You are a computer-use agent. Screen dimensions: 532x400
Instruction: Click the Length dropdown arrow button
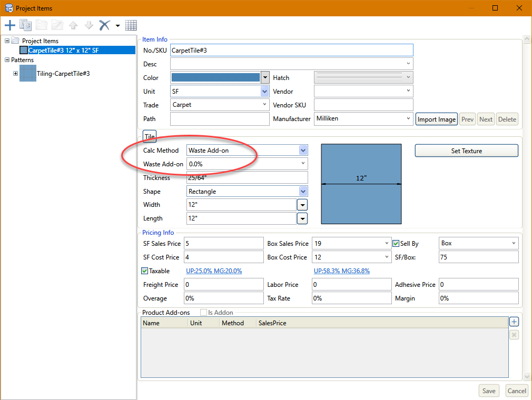[302, 218]
